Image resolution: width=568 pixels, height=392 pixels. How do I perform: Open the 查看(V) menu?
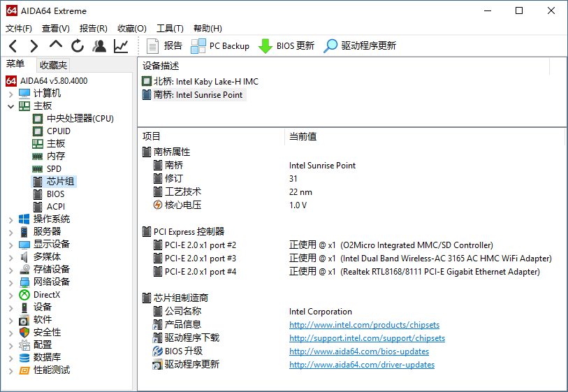[55, 28]
